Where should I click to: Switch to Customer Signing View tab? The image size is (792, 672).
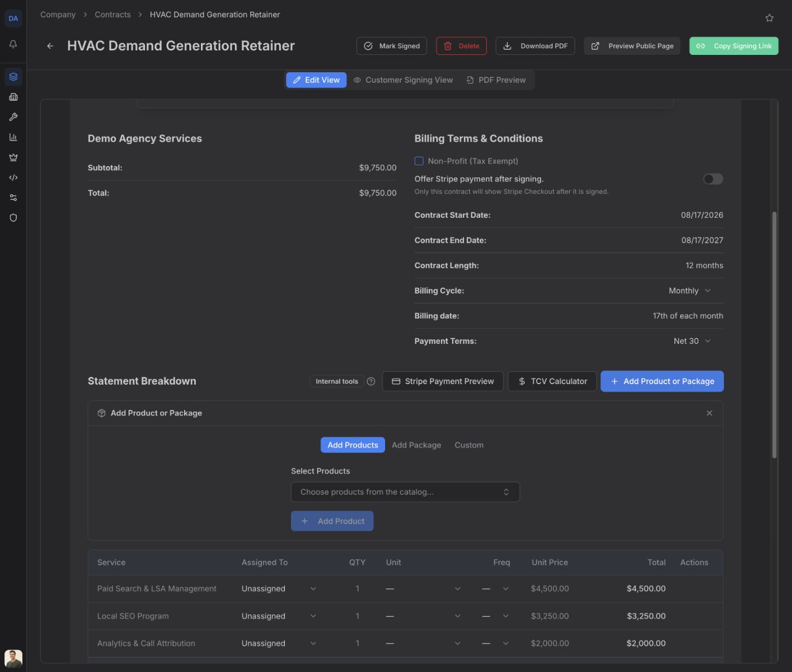(403, 80)
